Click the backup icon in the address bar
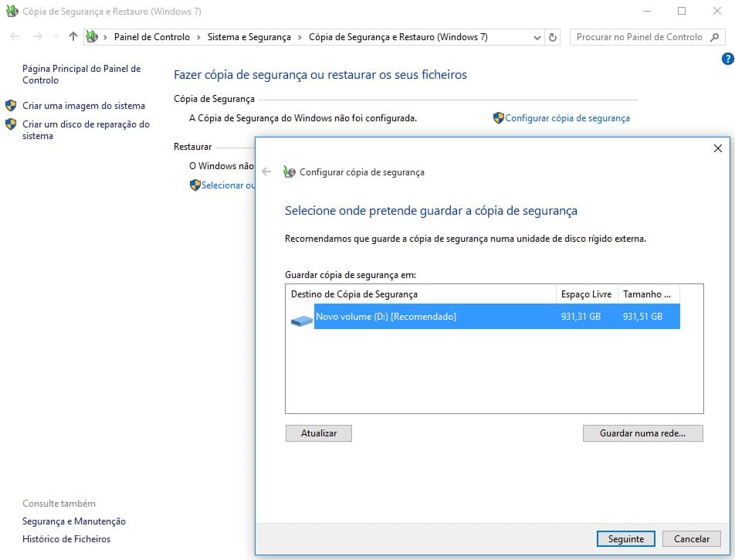 click(x=93, y=36)
